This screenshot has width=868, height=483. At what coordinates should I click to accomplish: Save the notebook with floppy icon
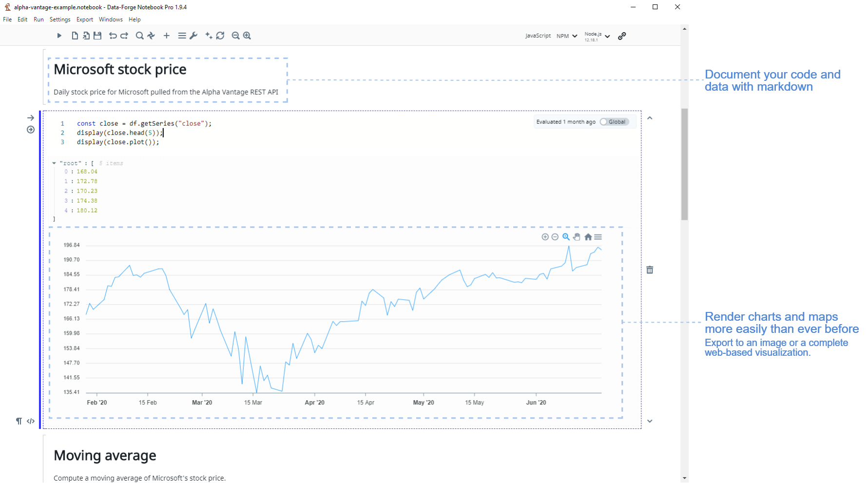[x=97, y=36]
